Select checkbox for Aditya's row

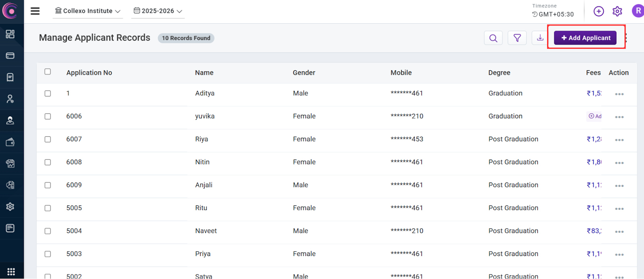coord(47,93)
